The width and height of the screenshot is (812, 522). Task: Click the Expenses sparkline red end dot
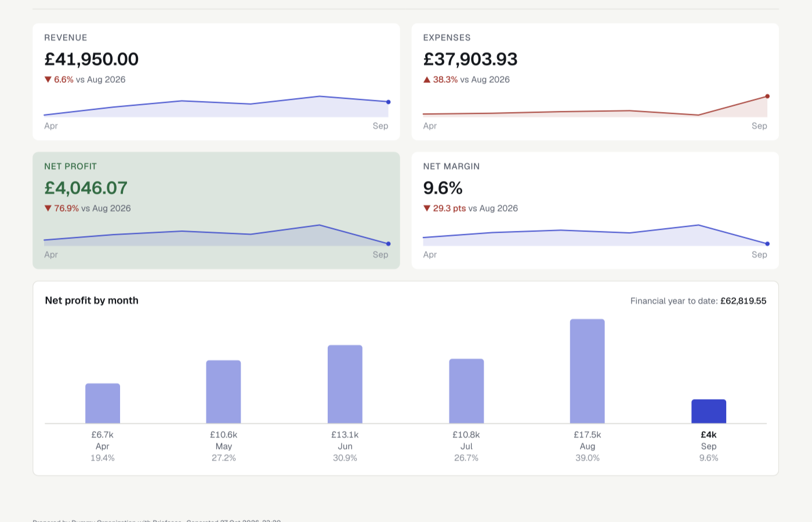click(x=767, y=96)
